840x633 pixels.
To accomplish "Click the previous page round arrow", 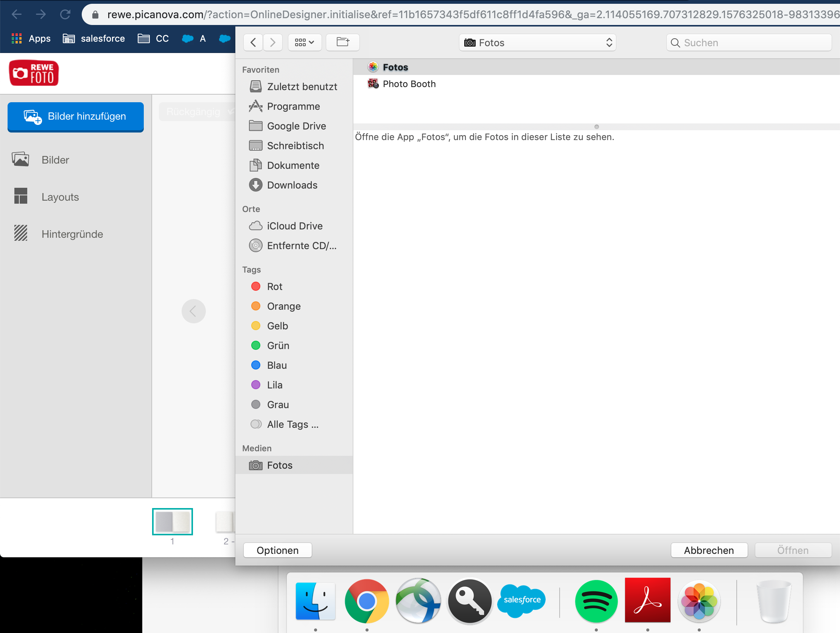I will pyautogui.click(x=193, y=311).
